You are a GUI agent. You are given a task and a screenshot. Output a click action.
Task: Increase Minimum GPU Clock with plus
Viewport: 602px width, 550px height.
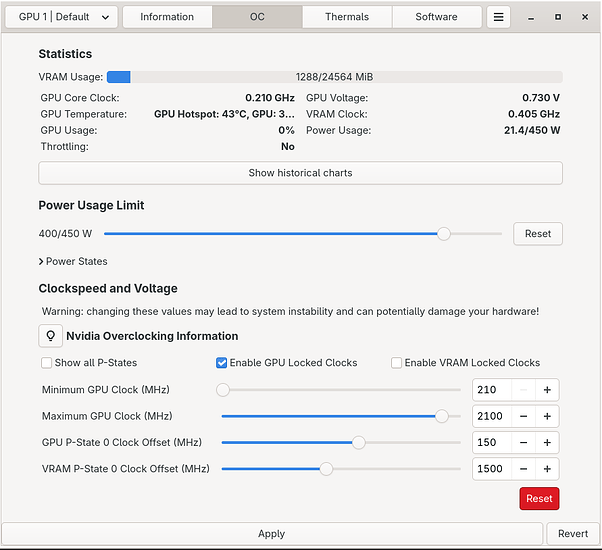(x=547, y=390)
